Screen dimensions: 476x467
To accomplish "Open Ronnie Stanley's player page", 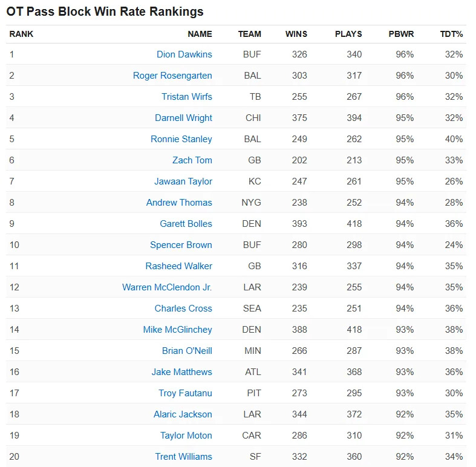I will point(181,139).
